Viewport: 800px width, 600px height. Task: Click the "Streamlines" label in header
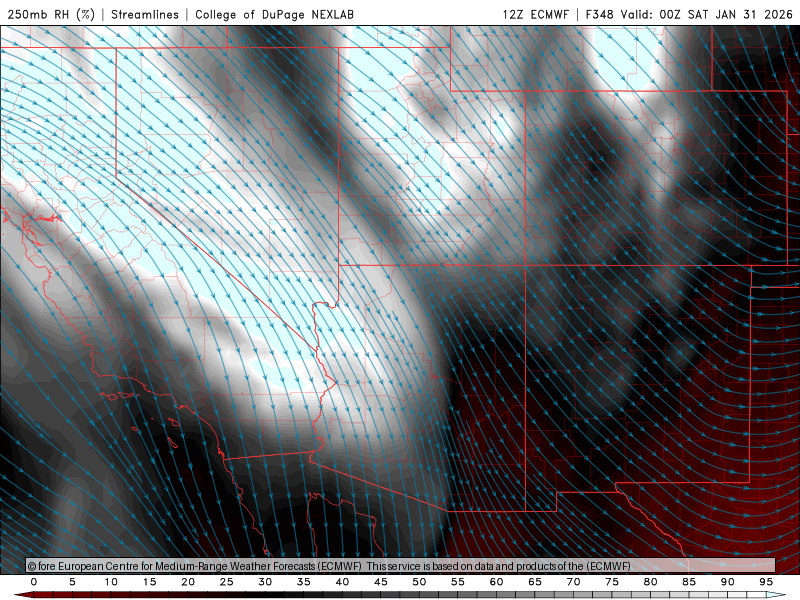(145, 14)
